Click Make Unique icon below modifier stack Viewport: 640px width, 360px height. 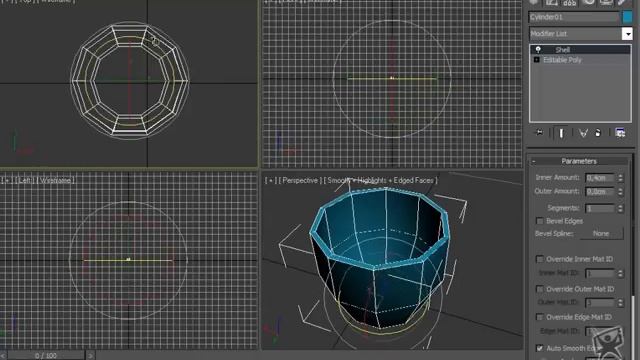pos(583,133)
